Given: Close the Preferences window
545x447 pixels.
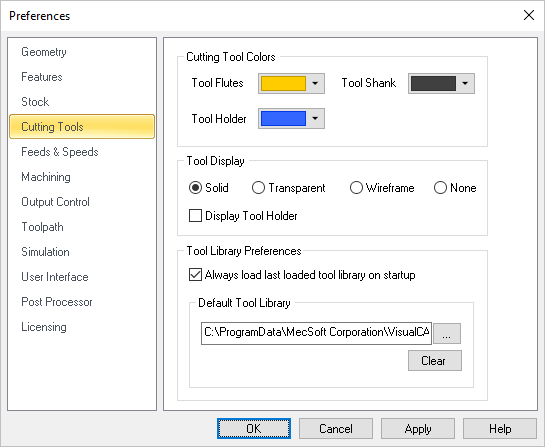Looking at the screenshot, I should (x=529, y=15).
